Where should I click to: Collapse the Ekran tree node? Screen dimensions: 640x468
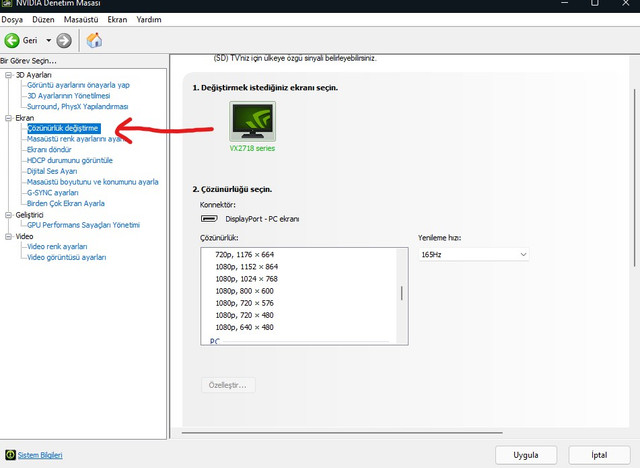[6, 118]
